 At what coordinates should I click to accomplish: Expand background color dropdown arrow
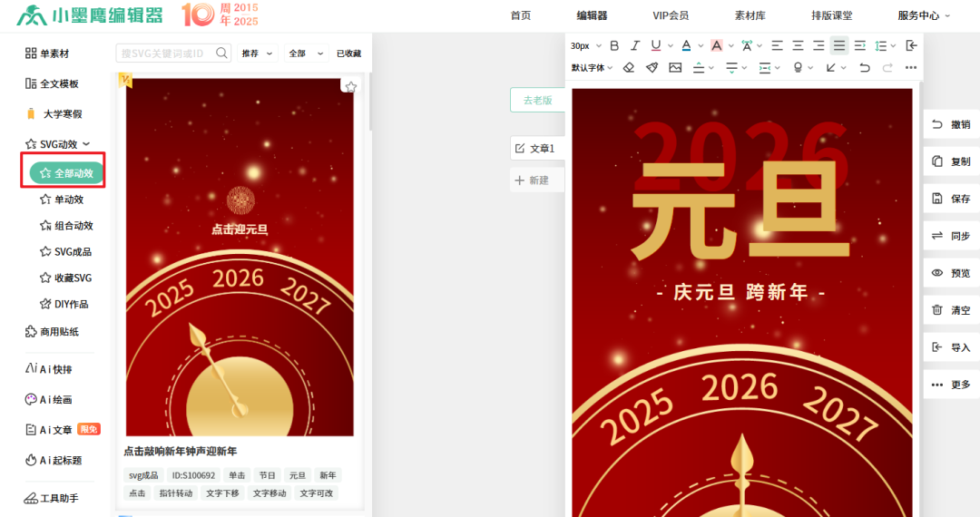coord(730,45)
